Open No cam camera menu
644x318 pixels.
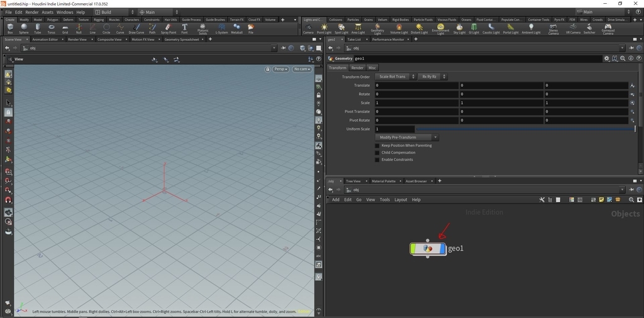click(302, 69)
